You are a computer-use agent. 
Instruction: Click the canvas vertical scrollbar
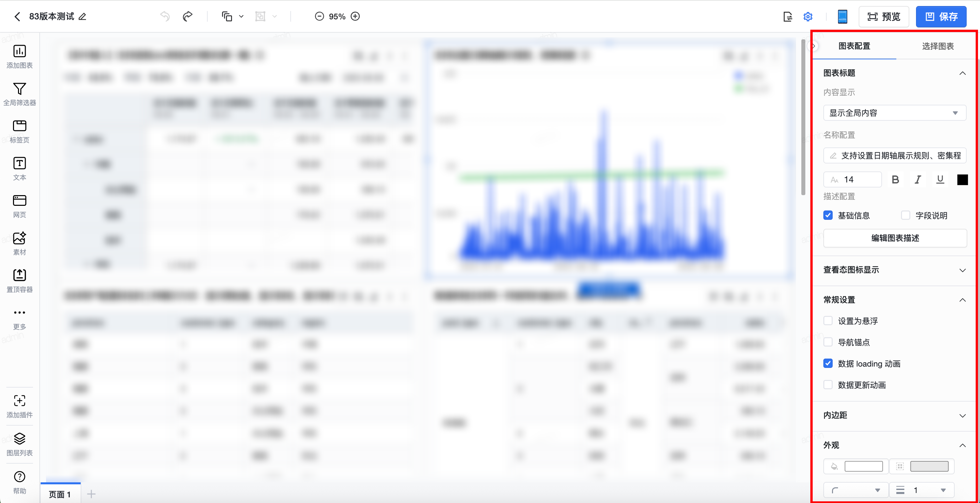pyautogui.click(x=803, y=118)
